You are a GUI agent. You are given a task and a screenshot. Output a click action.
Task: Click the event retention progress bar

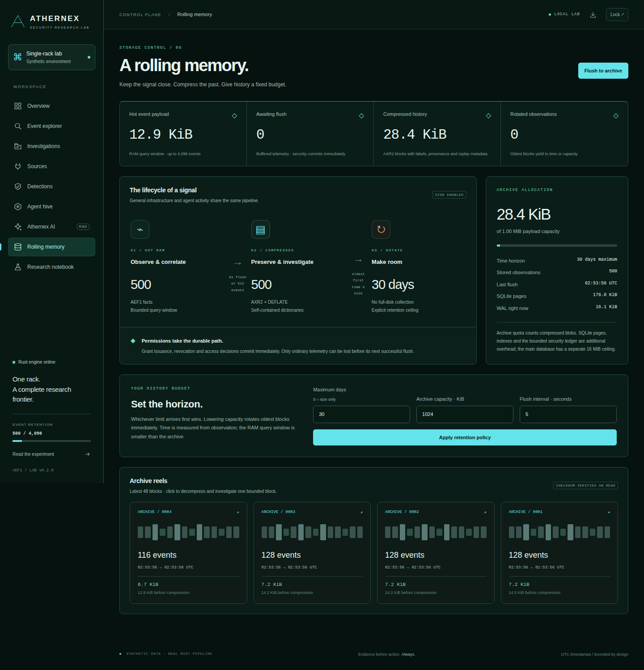pos(51,441)
